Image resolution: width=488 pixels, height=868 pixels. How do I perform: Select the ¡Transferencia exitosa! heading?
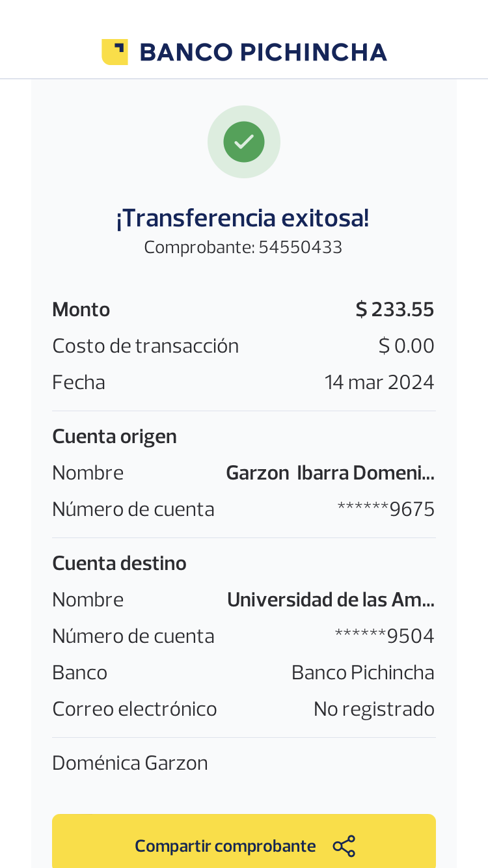[243, 218]
